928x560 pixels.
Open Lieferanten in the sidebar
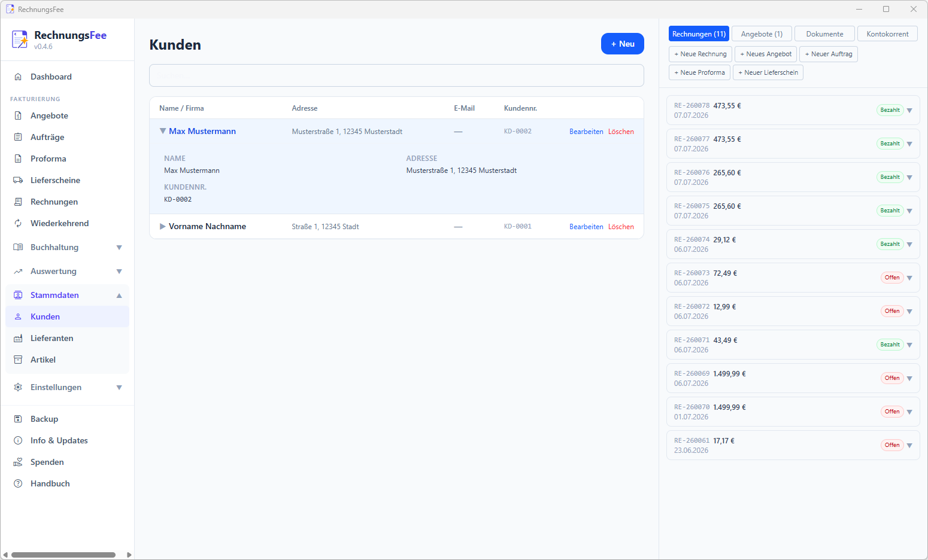pos(67,338)
